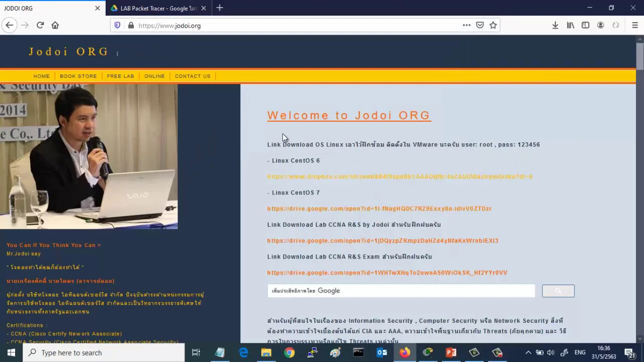
Task: Open Paint palette app from taskbar
Action: pyautogui.click(x=335, y=352)
